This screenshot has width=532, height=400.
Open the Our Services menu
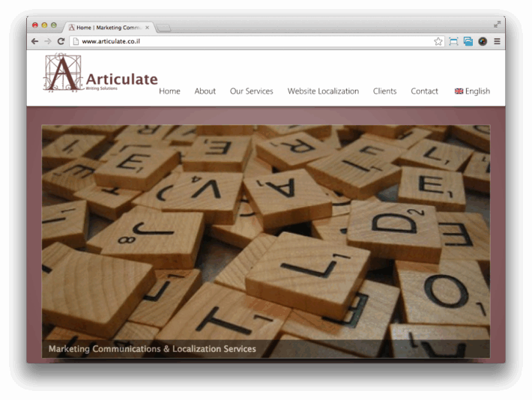click(251, 91)
